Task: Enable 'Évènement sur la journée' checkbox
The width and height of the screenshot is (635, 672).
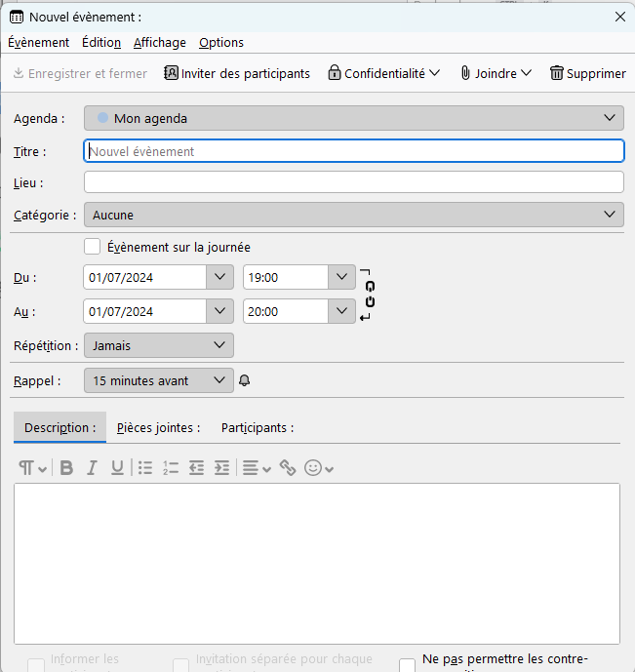Action: click(93, 247)
